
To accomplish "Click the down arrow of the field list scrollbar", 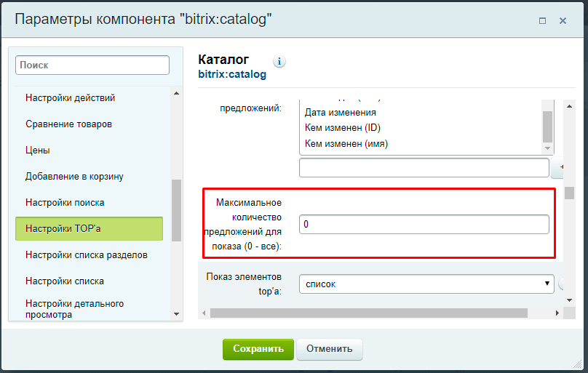I will pos(548,148).
